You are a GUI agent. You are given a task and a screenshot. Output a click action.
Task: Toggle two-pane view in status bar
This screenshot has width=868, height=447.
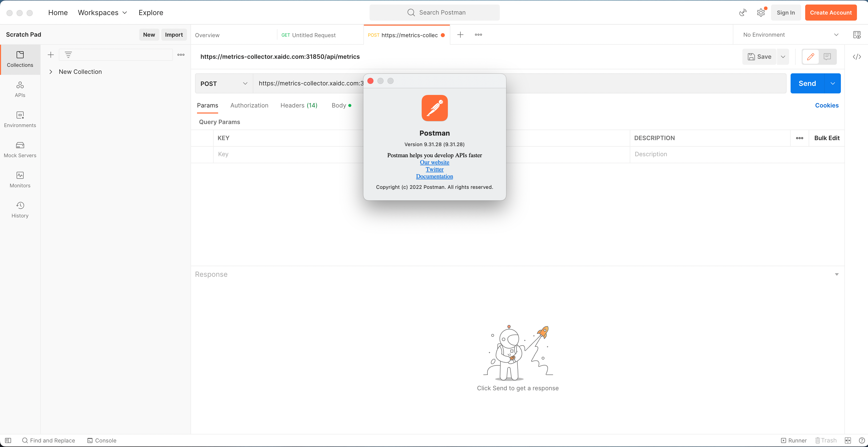click(x=848, y=440)
